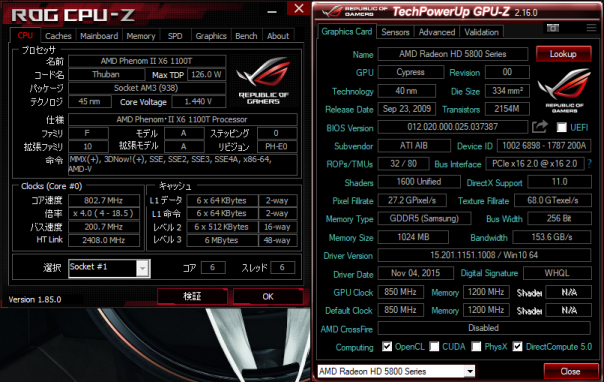Toggle the UEFI checkbox
Image resolution: width=604 pixels, height=382 pixels.
tap(562, 127)
